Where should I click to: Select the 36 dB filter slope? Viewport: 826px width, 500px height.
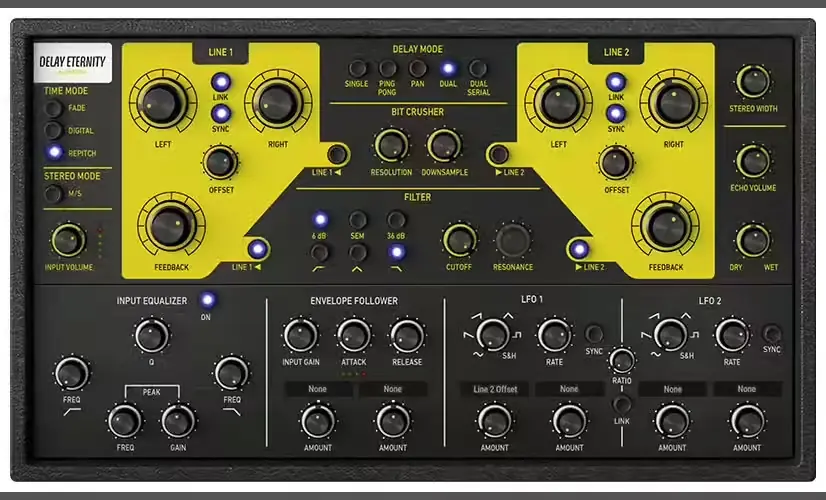coord(396,220)
